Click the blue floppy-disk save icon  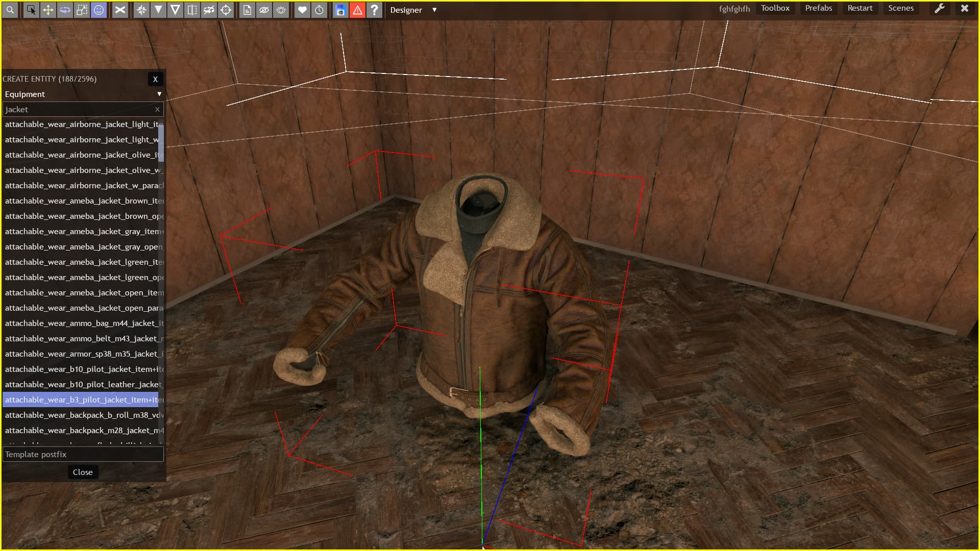click(x=340, y=10)
